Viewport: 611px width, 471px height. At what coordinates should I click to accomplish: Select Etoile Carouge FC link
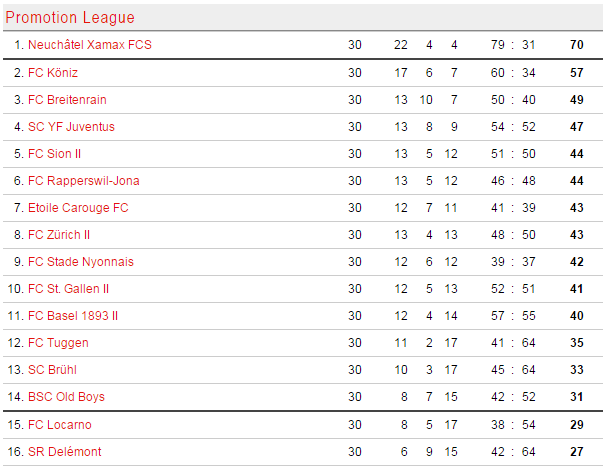(78, 208)
